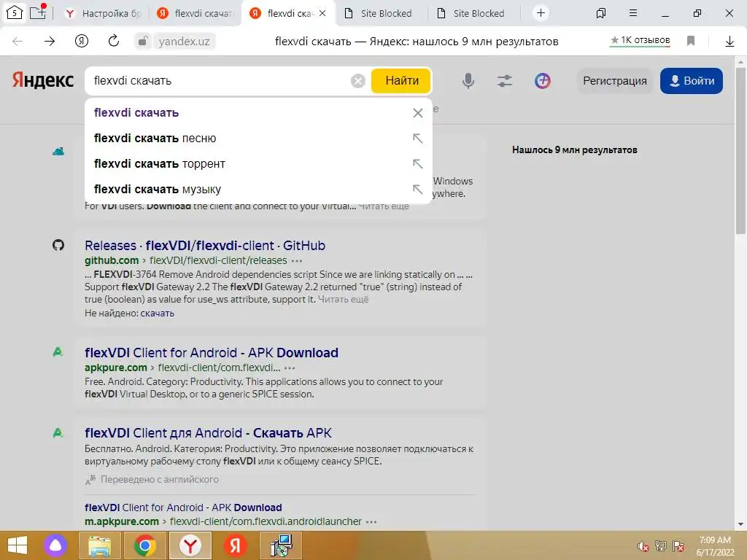Screen dimensions: 747x560
Task: Open options dots beside apkpure.com URL
Action: pyautogui.click(x=290, y=368)
